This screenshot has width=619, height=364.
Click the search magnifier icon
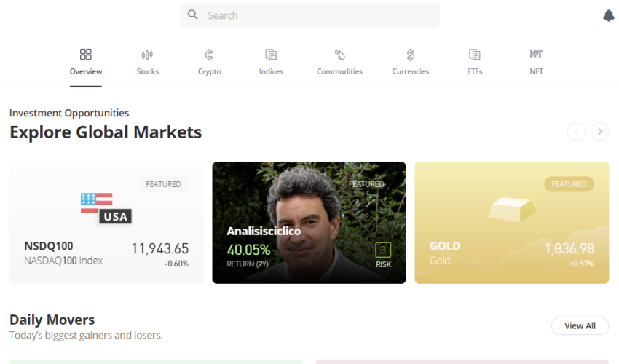[x=193, y=15]
